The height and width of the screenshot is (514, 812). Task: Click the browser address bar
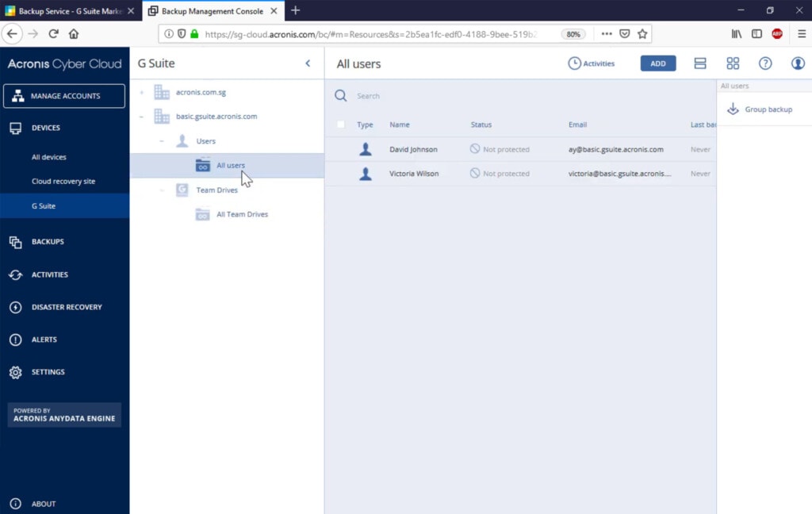click(x=370, y=34)
